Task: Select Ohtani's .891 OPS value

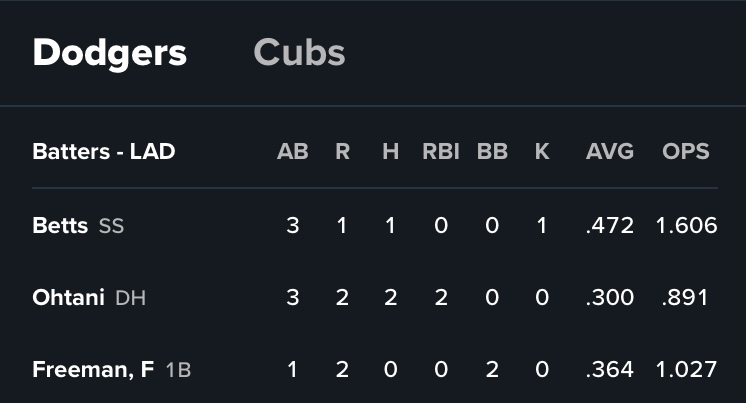Action: [x=686, y=297]
